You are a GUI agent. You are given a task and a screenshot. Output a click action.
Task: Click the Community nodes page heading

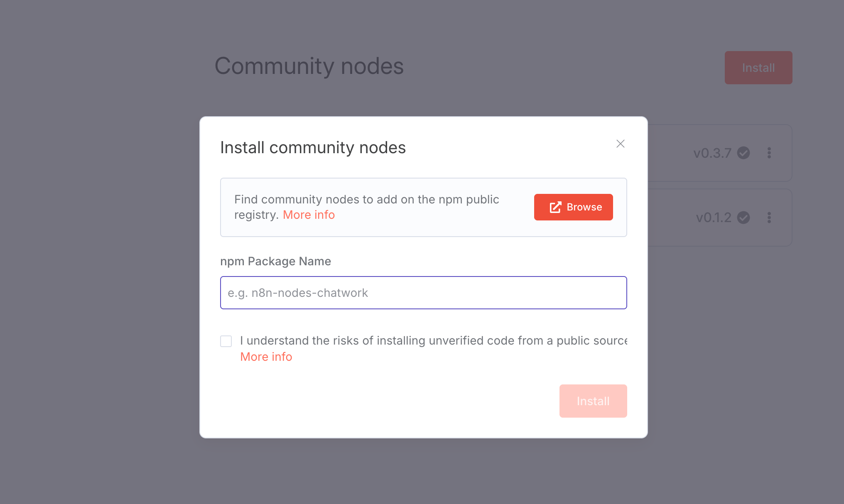(309, 66)
